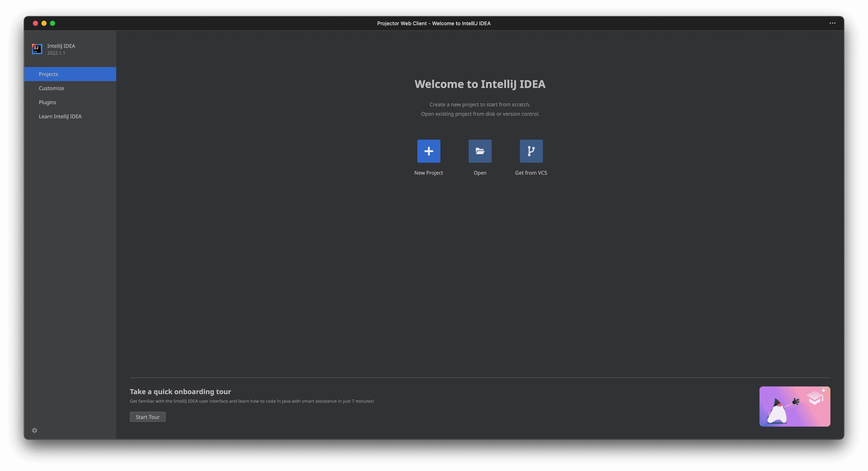
Task: Click the IntelliJ IDEA logo
Action: coord(37,49)
